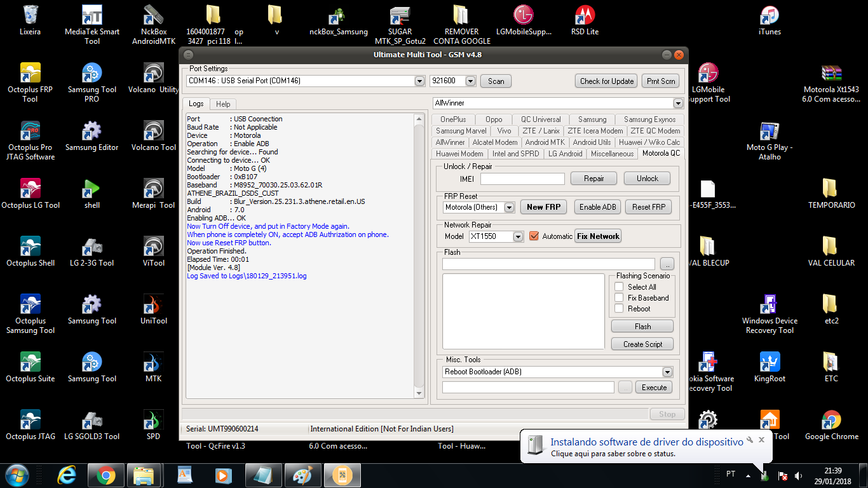The width and height of the screenshot is (868, 488).
Task: Open the Lixeira recycle bin icon
Action: click(x=30, y=20)
